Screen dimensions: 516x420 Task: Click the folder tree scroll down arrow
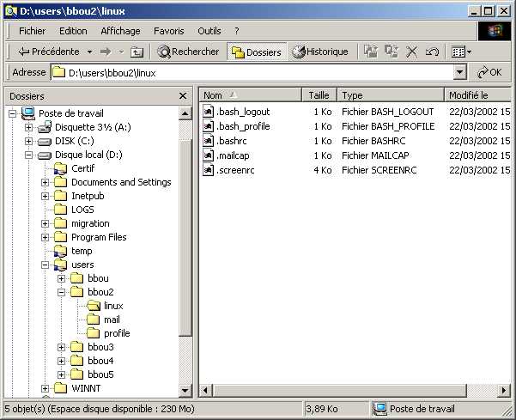click(x=185, y=391)
